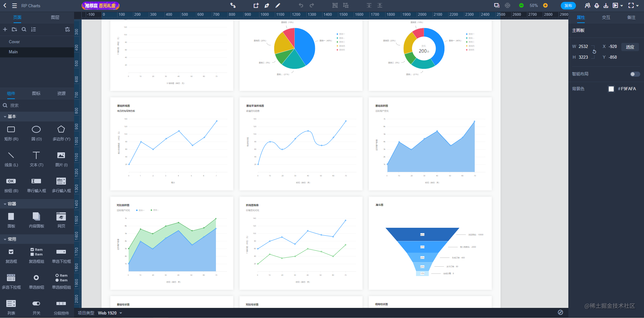Viewport: 644px width, 318px height.
Task: Click the microphone voice icon
Action: click(597, 5)
